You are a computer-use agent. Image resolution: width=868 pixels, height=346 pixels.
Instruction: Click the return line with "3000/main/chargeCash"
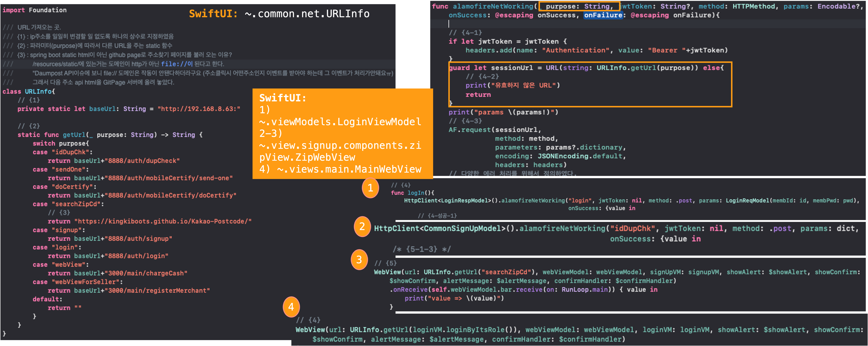click(117, 273)
